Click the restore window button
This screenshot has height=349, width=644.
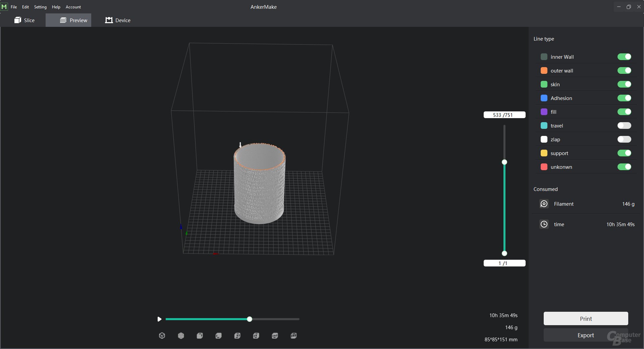click(x=629, y=7)
